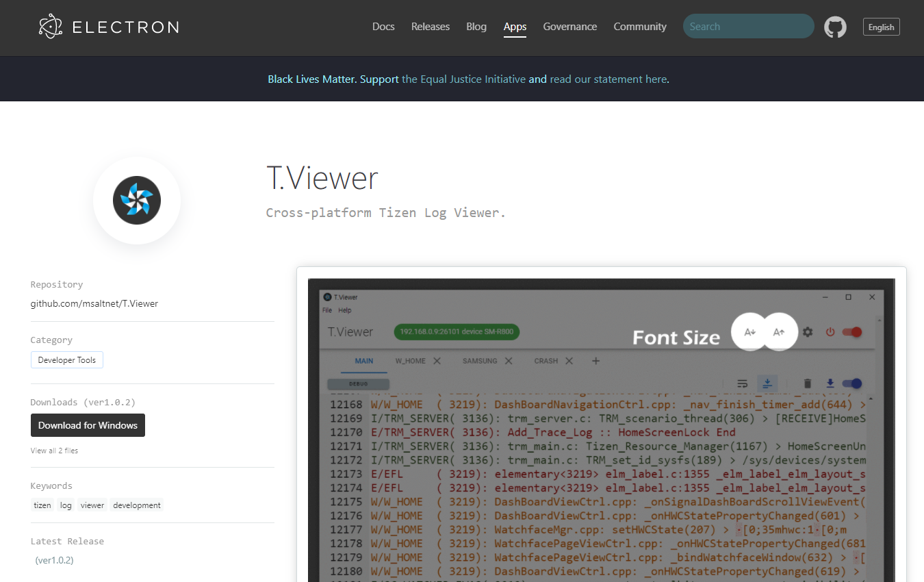
Task: Click the View all 2 files link
Action: click(x=54, y=451)
